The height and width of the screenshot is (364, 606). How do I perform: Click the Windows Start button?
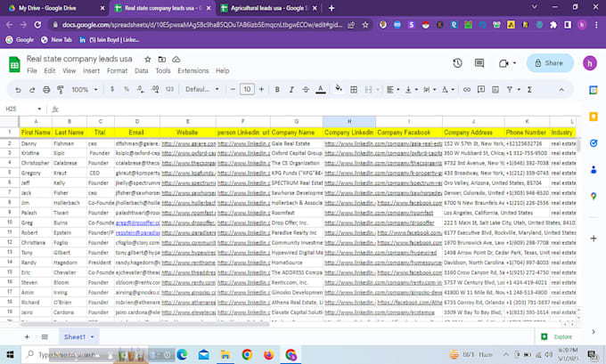coord(10,354)
